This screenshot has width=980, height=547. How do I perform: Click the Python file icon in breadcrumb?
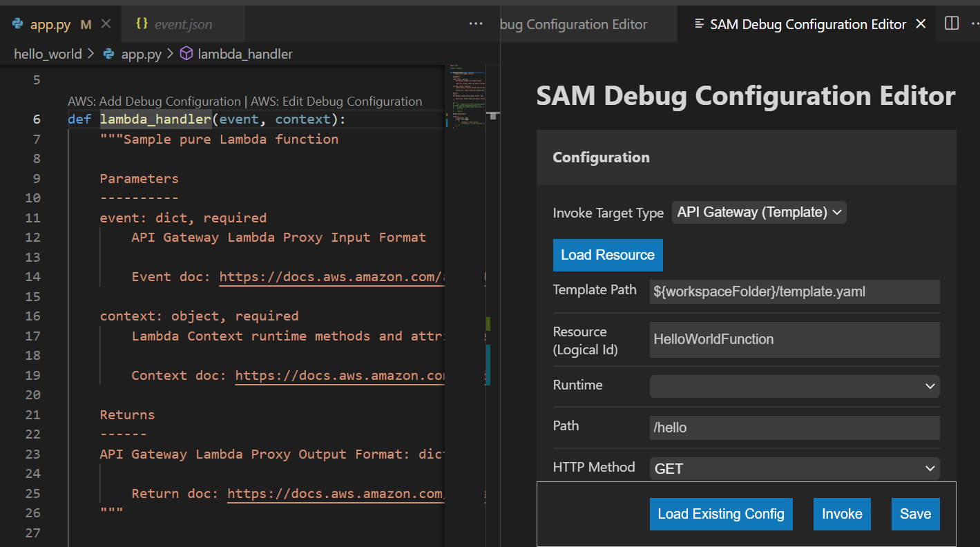(x=108, y=54)
